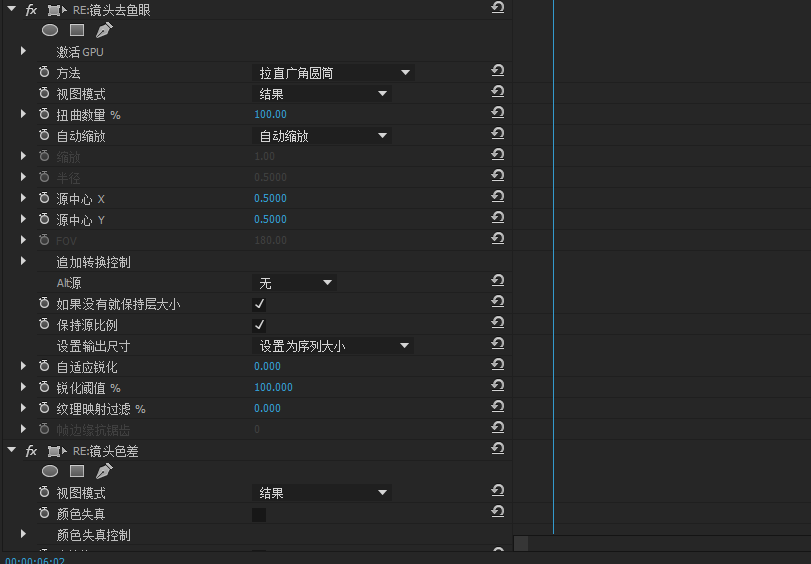Screen dimensions: 811x564
Task: Click the 源中心 Y value 0.5000
Action: (271, 219)
